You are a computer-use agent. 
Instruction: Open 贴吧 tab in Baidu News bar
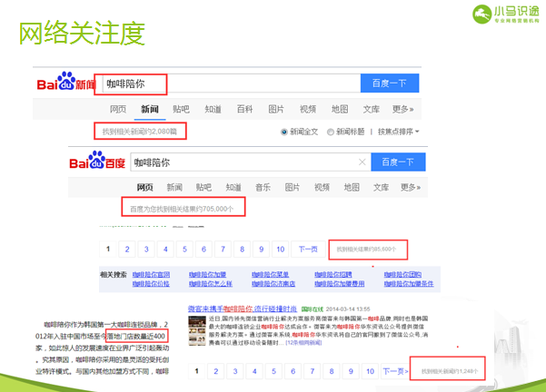click(181, 109)
